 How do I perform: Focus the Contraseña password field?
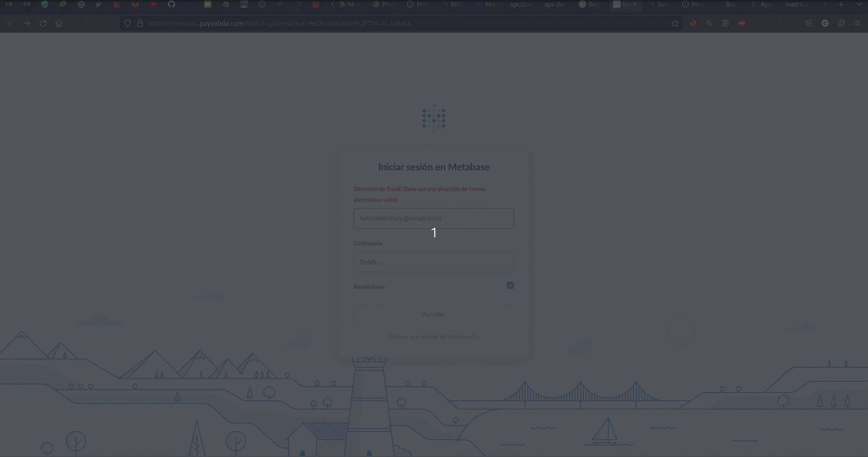pos(434,262)
